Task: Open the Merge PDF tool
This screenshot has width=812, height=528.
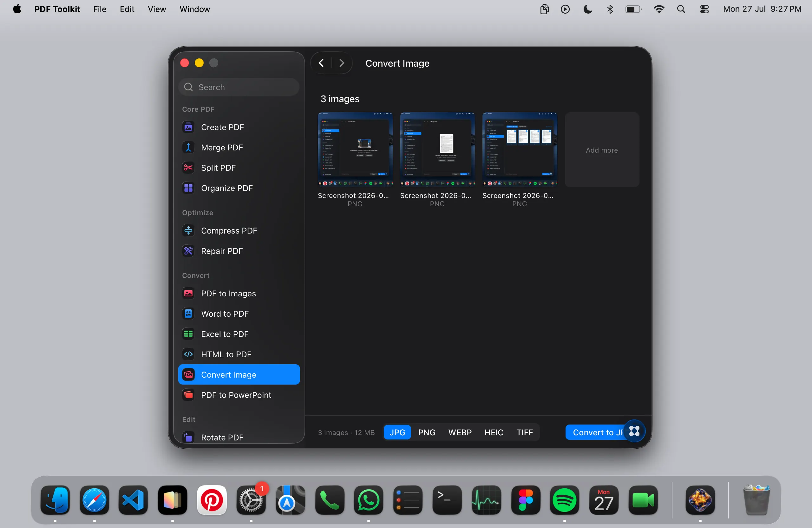Action: click(239, 148)
